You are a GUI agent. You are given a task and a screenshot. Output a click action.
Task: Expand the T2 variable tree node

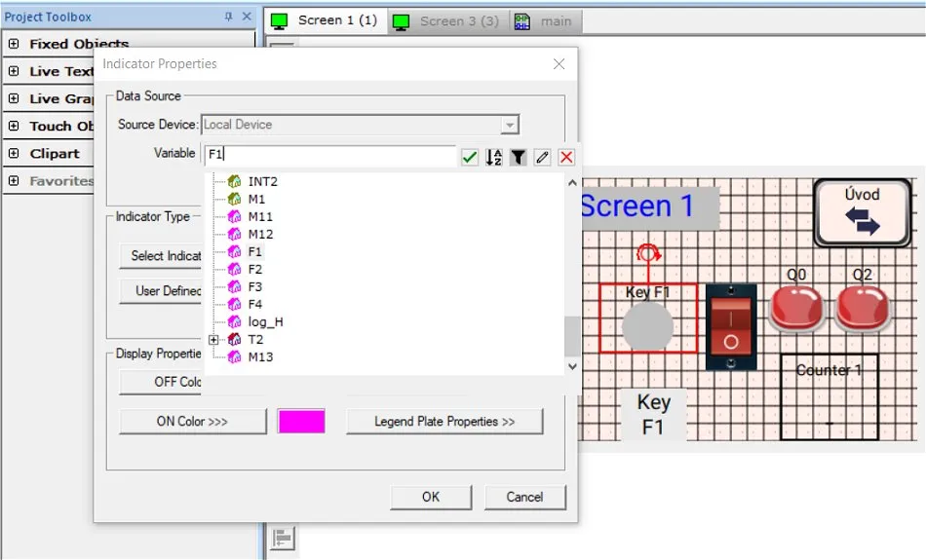tap(213, 340)
